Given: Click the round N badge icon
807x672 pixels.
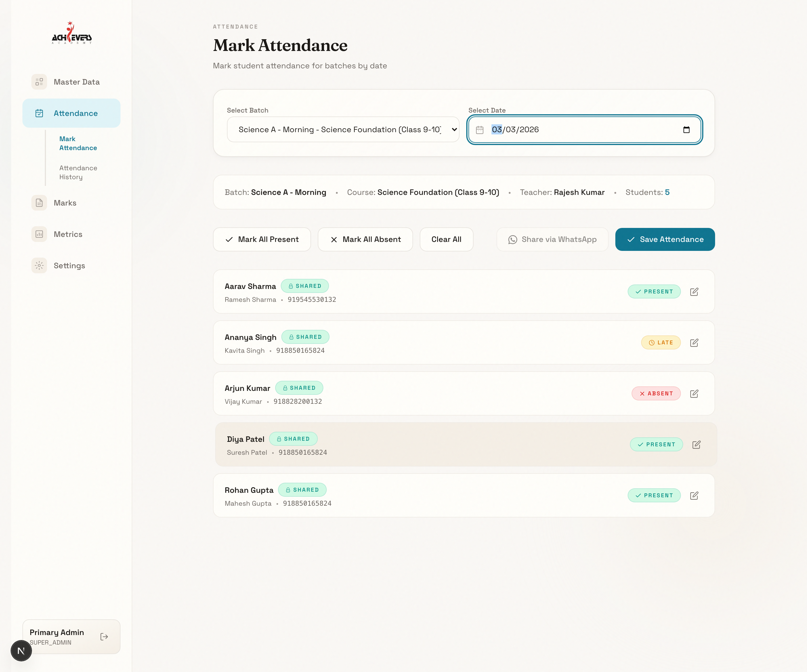Looking at the screenshot, I should (x=21, y=650).
